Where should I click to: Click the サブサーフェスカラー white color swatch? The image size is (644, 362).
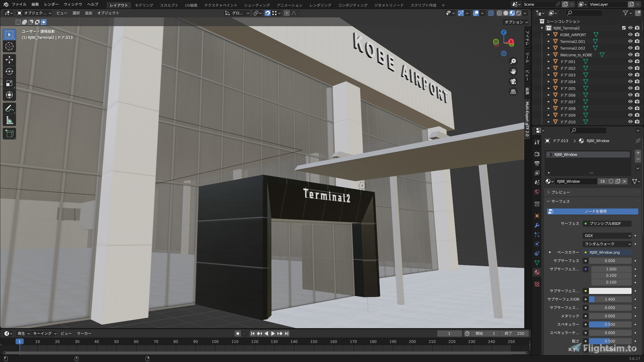(610, 290)
